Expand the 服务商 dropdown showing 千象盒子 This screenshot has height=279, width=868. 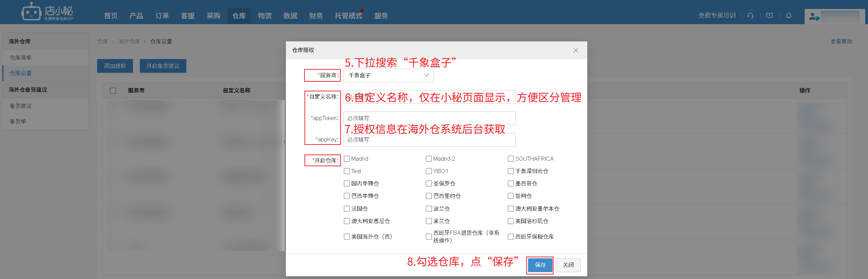(x=389, y=76)
